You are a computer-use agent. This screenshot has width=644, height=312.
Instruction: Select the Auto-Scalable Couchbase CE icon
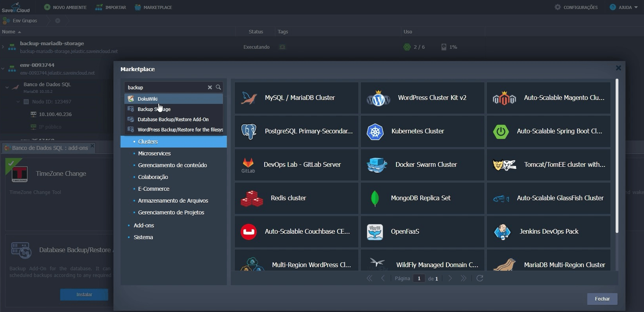249,232
